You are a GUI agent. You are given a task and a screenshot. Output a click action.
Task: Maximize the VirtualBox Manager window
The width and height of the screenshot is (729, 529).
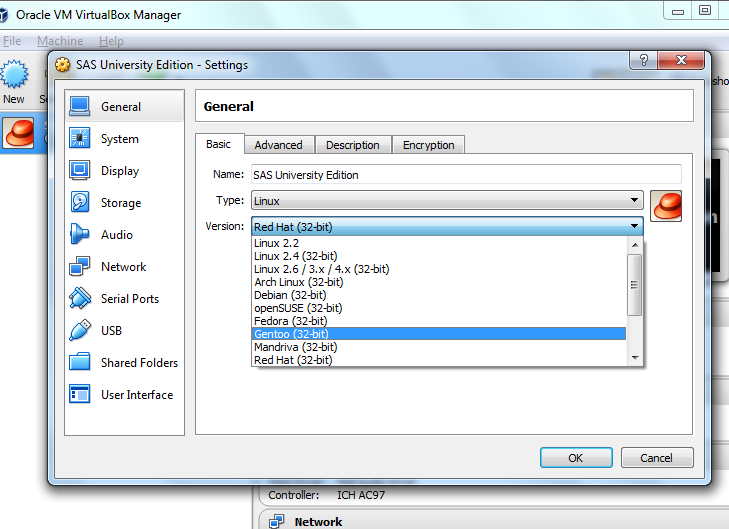(x=705, y=10)
